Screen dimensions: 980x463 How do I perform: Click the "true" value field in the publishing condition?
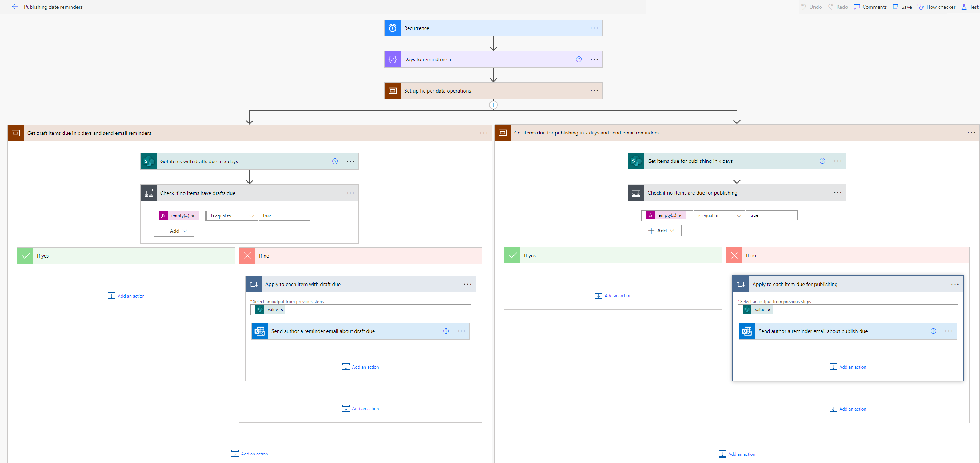[x=771, y=215]
